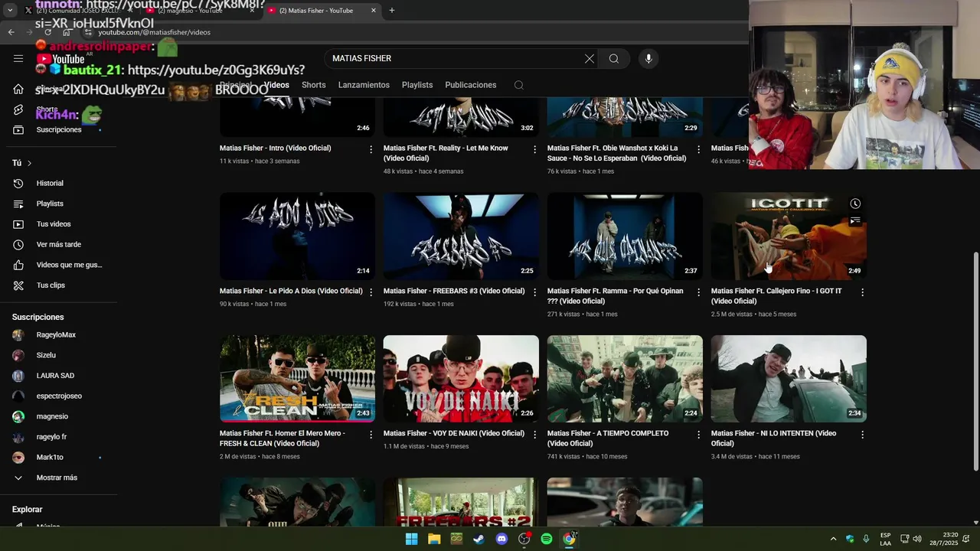This screenshot has width=980, height=551.
Task: Play the NI LO INTENTEN thumbnail
Action: (789, 379)
